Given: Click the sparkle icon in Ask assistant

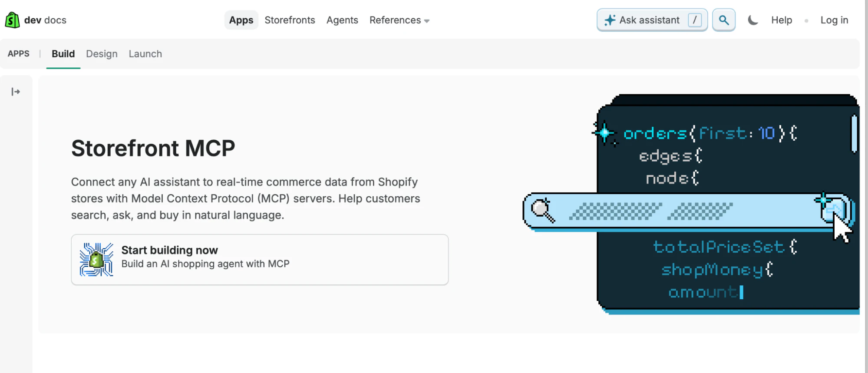Looking at the screenshot, I should click(x=610, y=20).
